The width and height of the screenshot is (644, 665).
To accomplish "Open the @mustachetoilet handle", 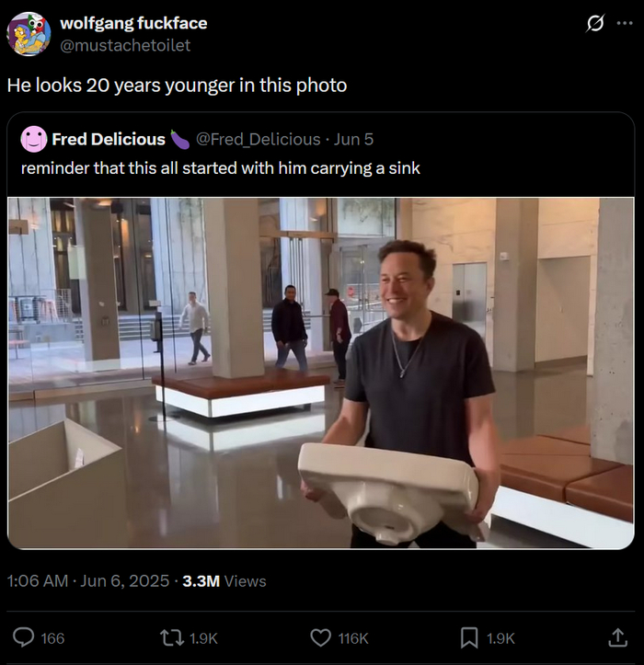I will [125, 44].
